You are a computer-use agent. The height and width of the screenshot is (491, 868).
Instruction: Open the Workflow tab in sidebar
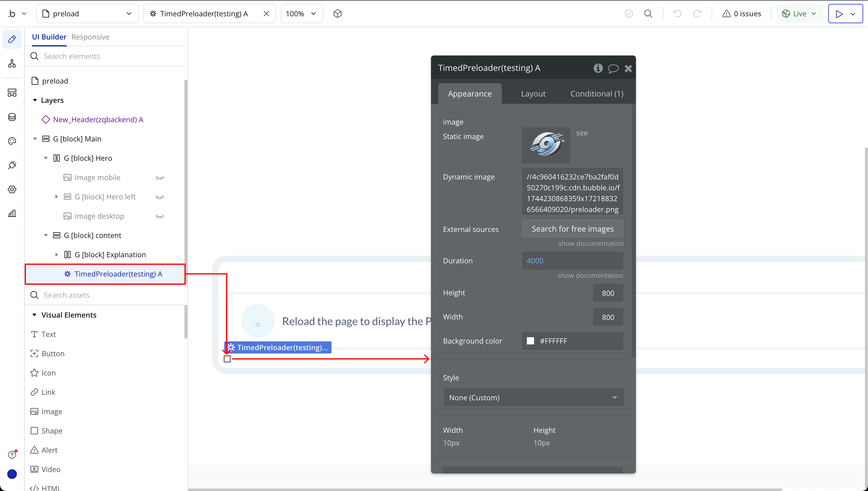[12, 63]
